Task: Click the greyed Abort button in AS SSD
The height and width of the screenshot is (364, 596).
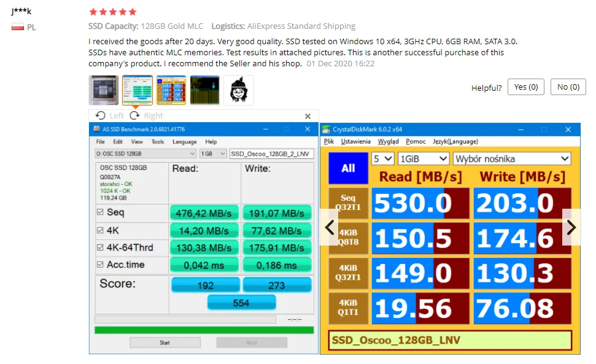Action: 252,343
